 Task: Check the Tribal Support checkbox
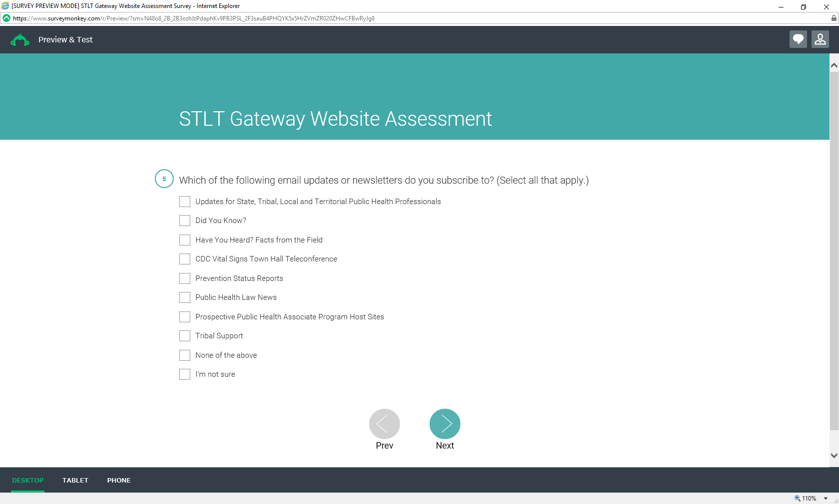(185, 336)
